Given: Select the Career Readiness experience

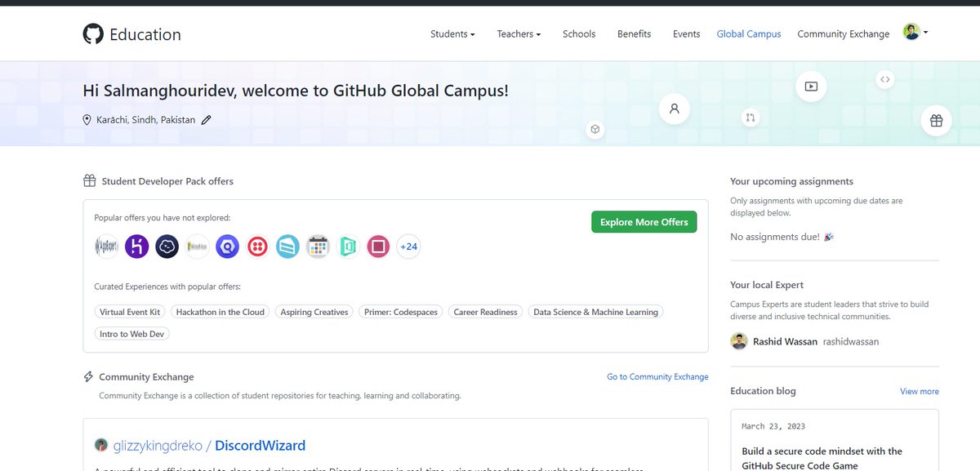Looking at the screenshot, I should tap(485, 312).
